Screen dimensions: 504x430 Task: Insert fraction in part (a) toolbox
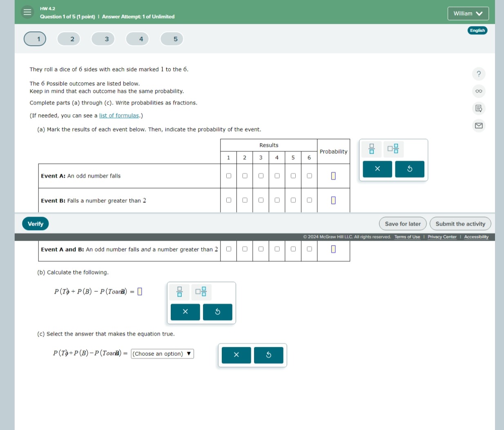372,149
